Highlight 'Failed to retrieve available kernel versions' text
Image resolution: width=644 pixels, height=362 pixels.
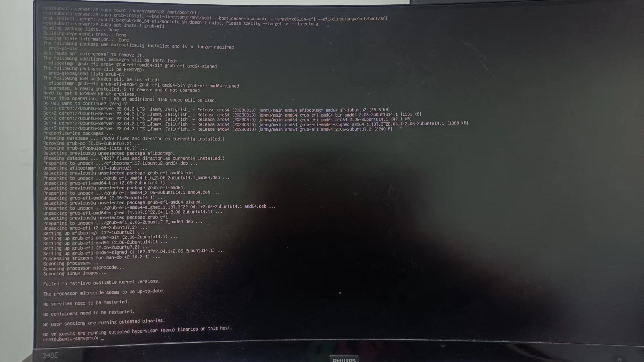(x=101, y=282)
